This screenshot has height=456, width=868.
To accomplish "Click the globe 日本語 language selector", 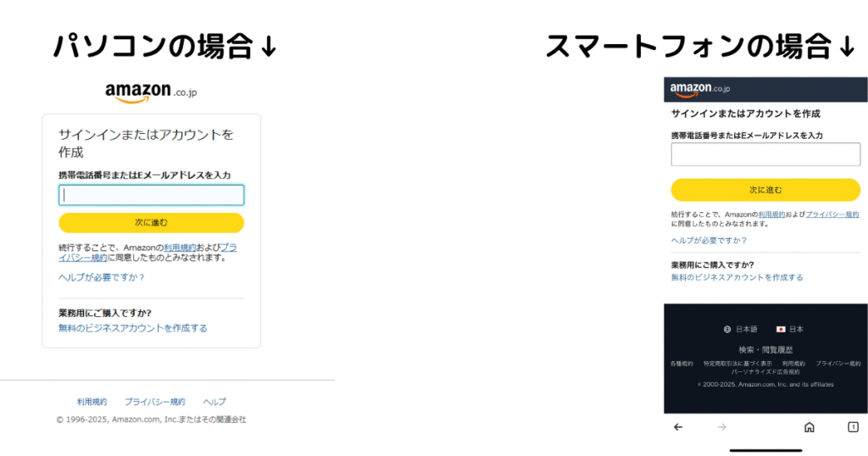I will [x=740, y=329].
